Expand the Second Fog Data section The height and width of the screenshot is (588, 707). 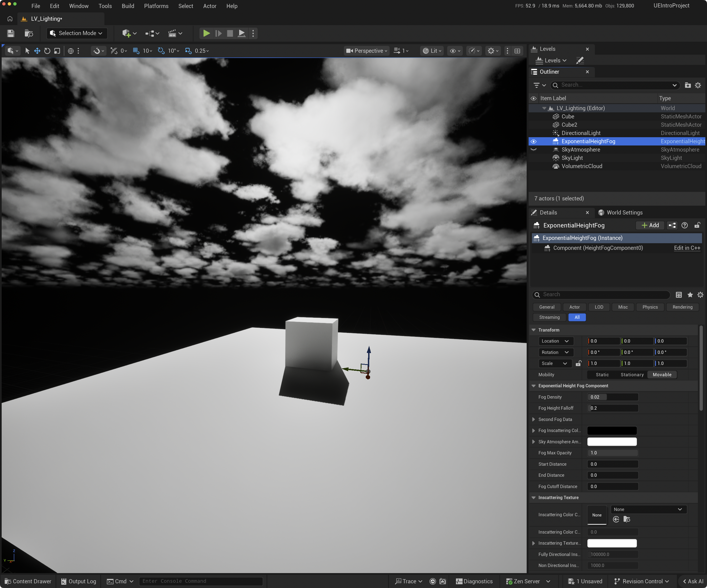click(x=534, y=419)
